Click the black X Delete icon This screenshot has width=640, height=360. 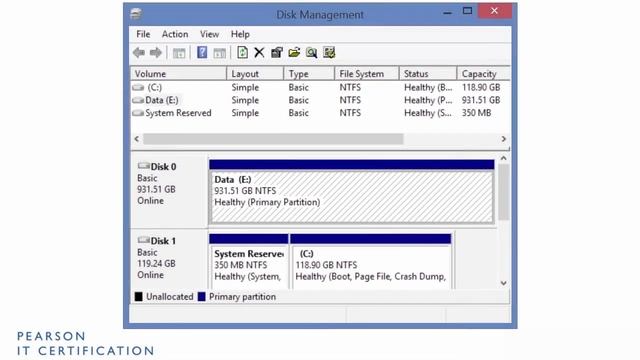259,52
